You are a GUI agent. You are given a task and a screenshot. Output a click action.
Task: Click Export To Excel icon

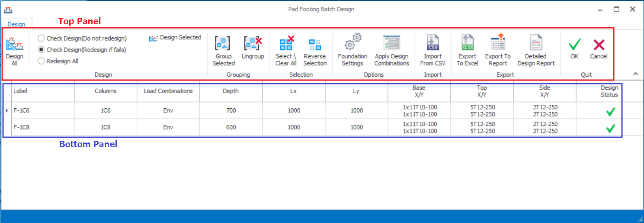tap(467, 43)
